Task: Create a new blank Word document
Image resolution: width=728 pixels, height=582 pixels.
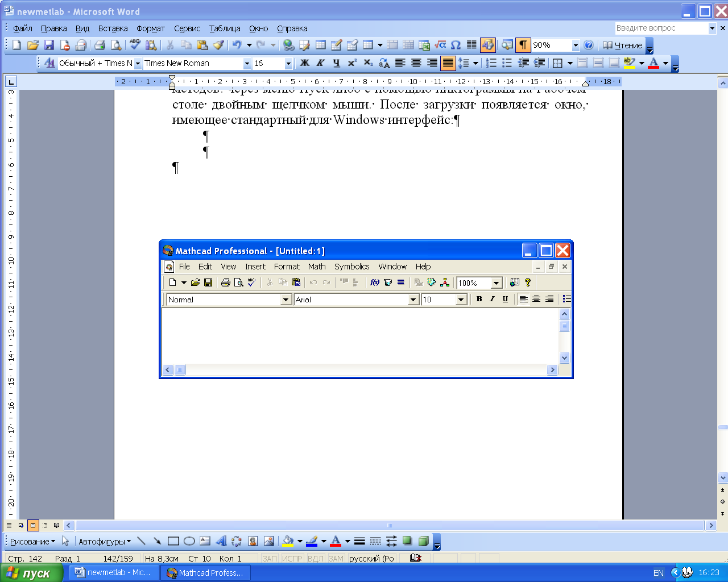Action: (x=16, y=45)
